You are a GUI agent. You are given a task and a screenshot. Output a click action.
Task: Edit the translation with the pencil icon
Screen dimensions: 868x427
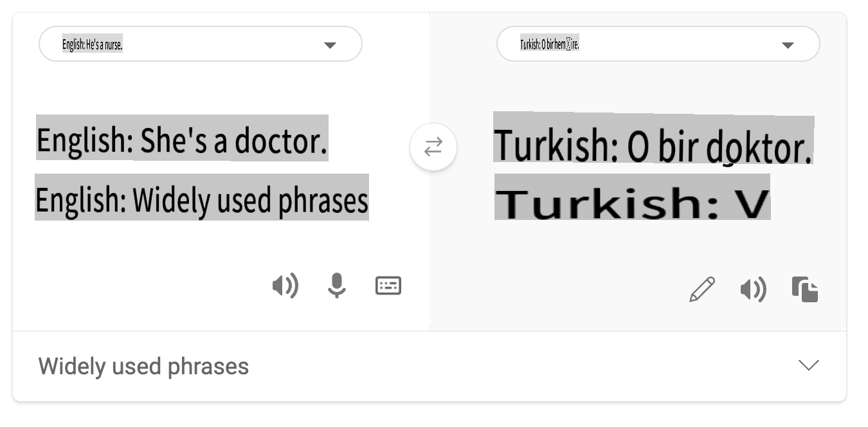pyautogui.click(x=701, y=289)
